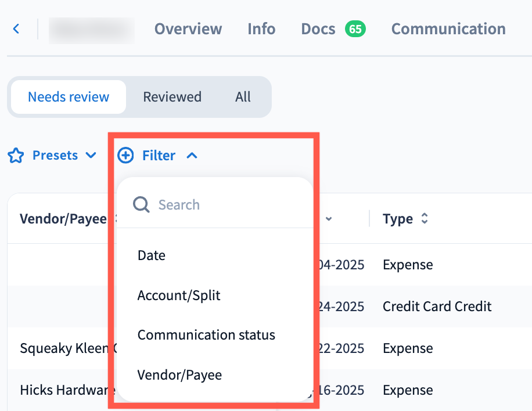Choose the Date filter option

point(152,255)
